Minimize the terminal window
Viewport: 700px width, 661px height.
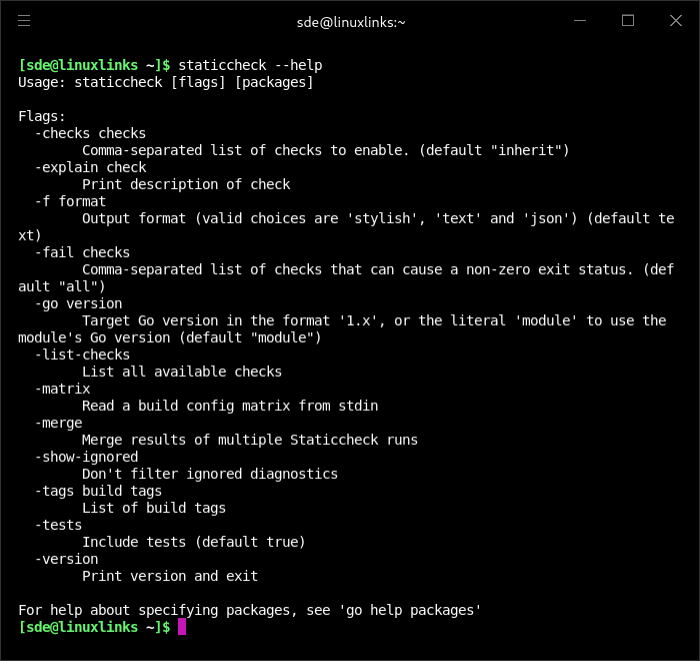[x=579, y=21]
